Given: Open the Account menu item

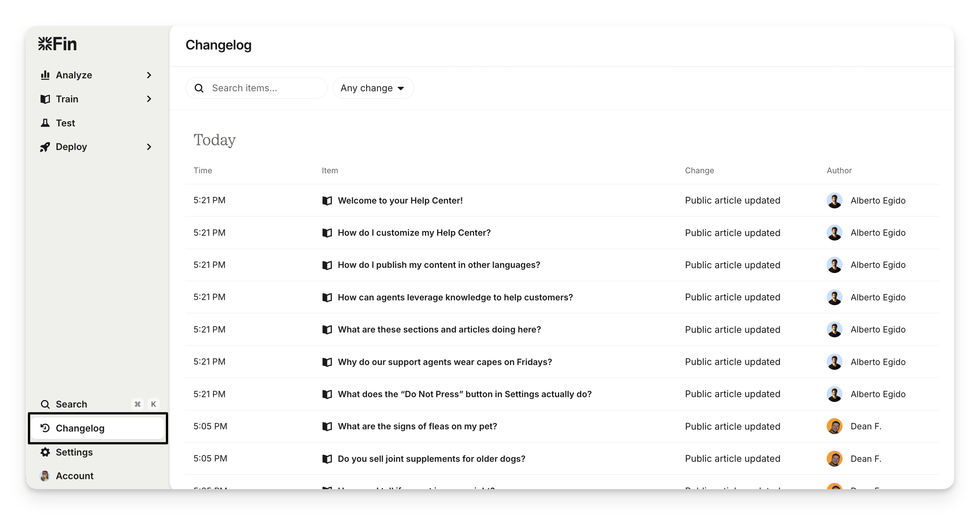Looking at the screenshot, I should point(75,476).
